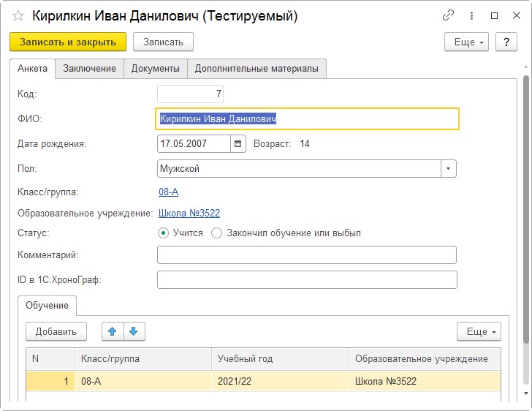Open the top Еще menu
532x411 pixels.
tap(466, 42)
